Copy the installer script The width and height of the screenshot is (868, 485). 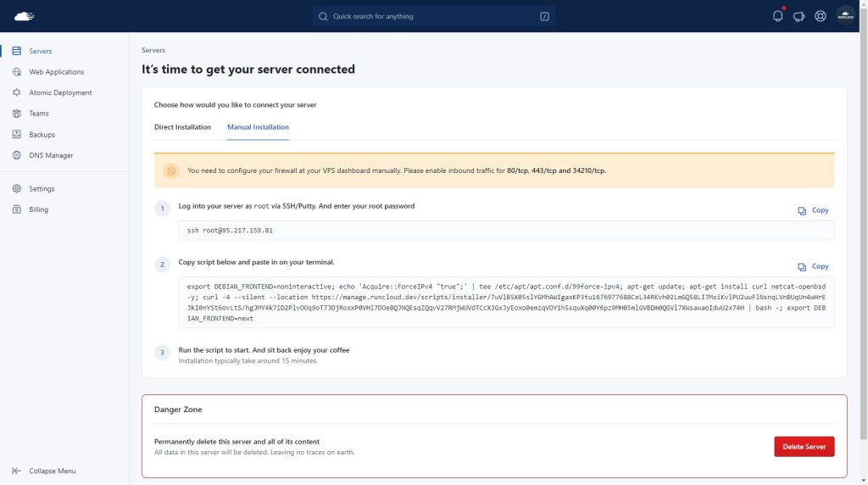(x=813, y=266)
